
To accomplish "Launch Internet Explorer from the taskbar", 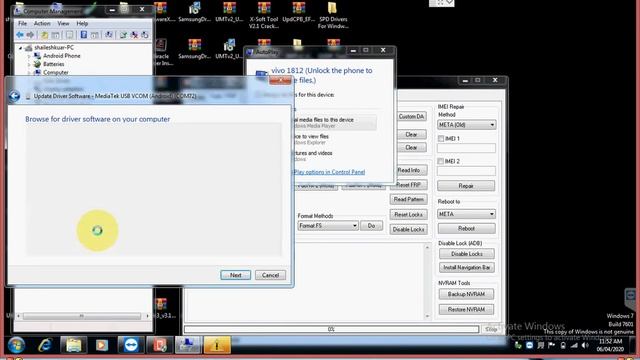I will coord(44,345).
